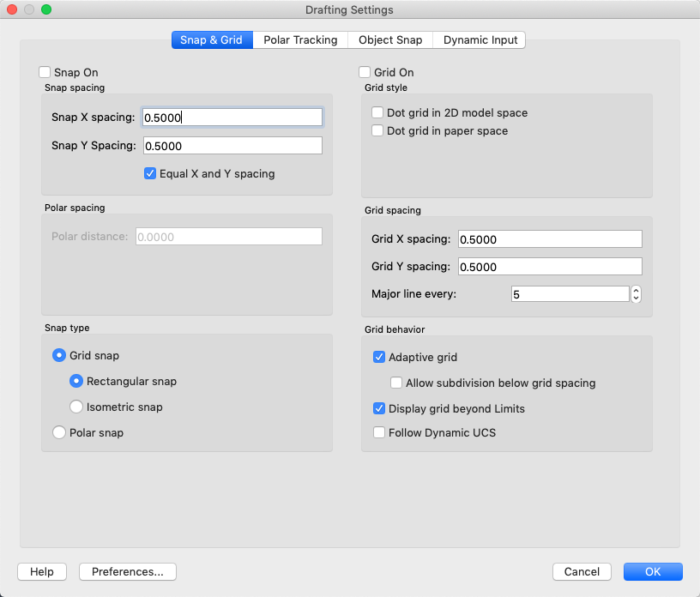Turn on the Grid On checkbox
Image resolution: width=700 pixels, height=597 pixels.
tap(365, 73)
